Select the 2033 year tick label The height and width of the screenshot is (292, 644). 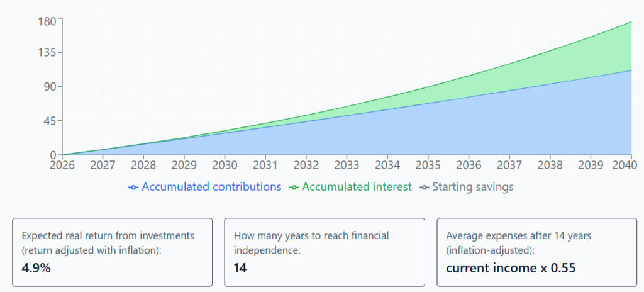[346, 165]
